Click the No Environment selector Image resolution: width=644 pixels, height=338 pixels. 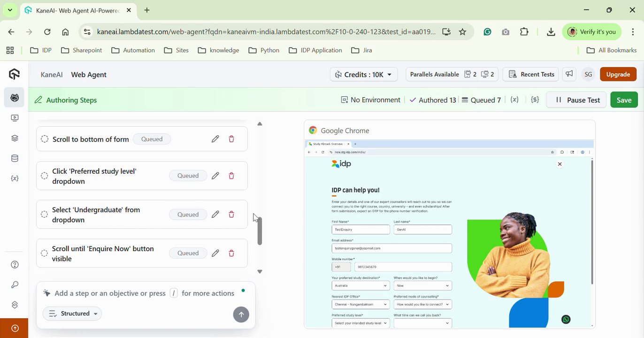point(370,100)
